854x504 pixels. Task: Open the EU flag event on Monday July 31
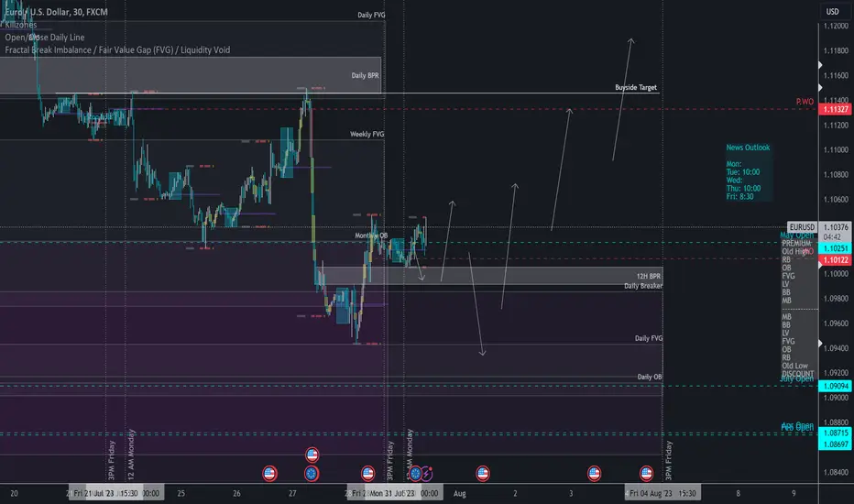(416, 474)
